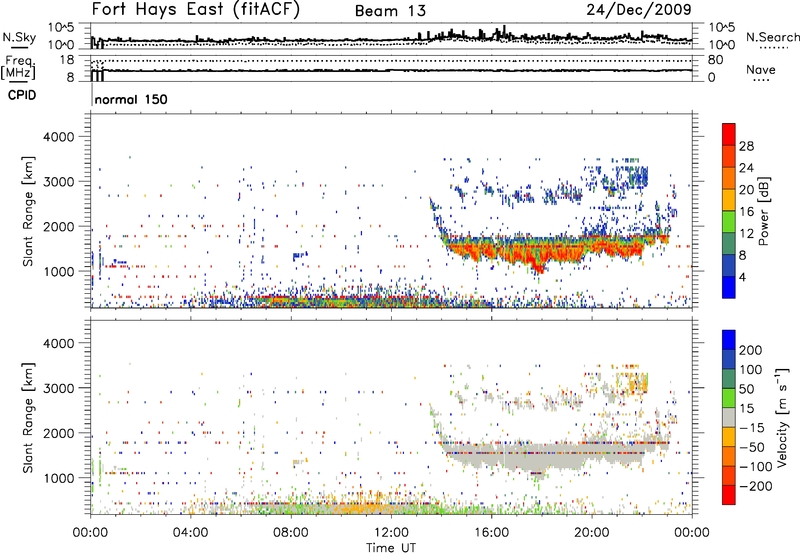Click the date '24/Dec/2009'
Viewport: 800px width, 554px height.
click(x=639, y=10)
